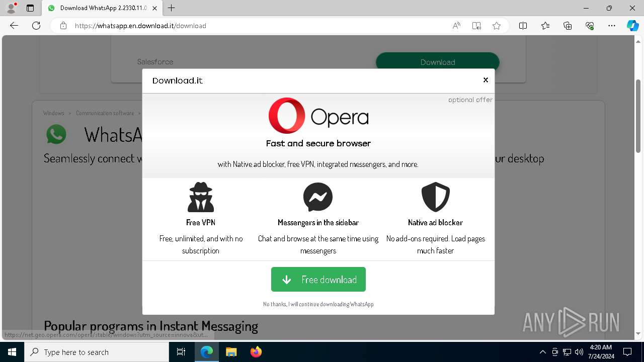
Task: Click the Free VPN spy icon
Action: (x=201, y=197)
